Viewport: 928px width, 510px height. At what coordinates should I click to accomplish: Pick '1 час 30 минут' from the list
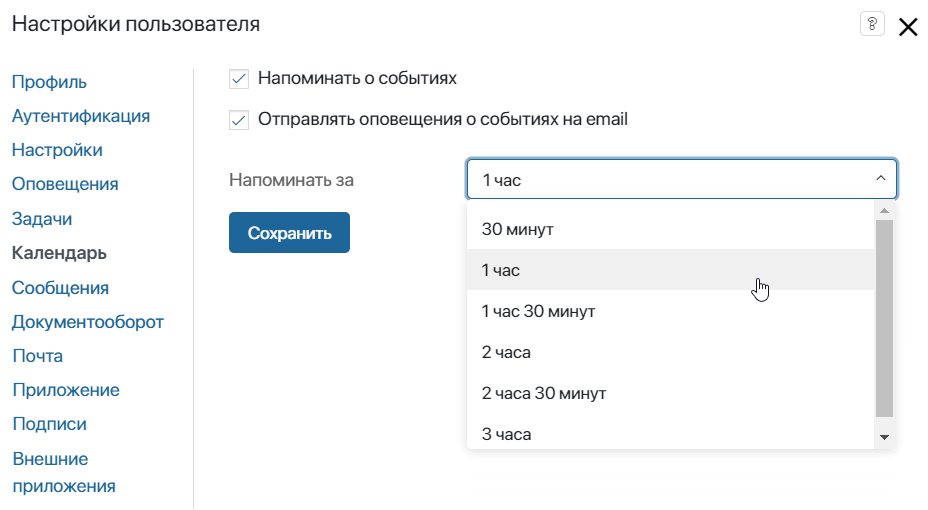pyautogui.click(x=671, y=311)
